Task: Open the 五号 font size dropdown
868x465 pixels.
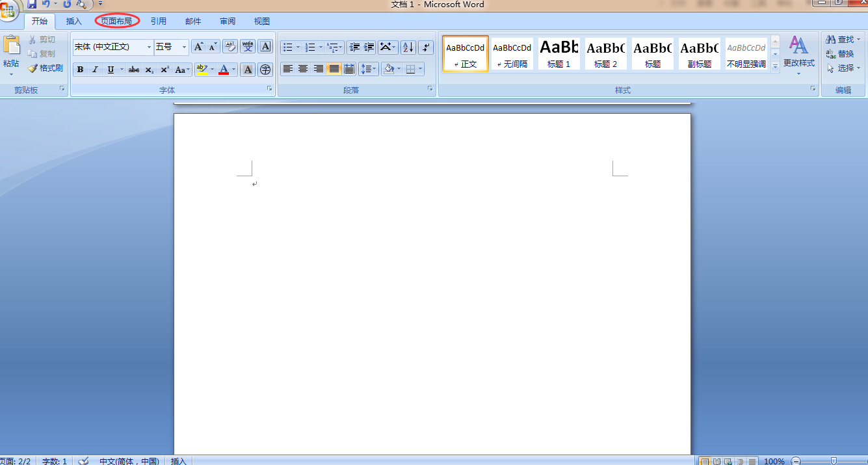Action: [x=184, y=47]
